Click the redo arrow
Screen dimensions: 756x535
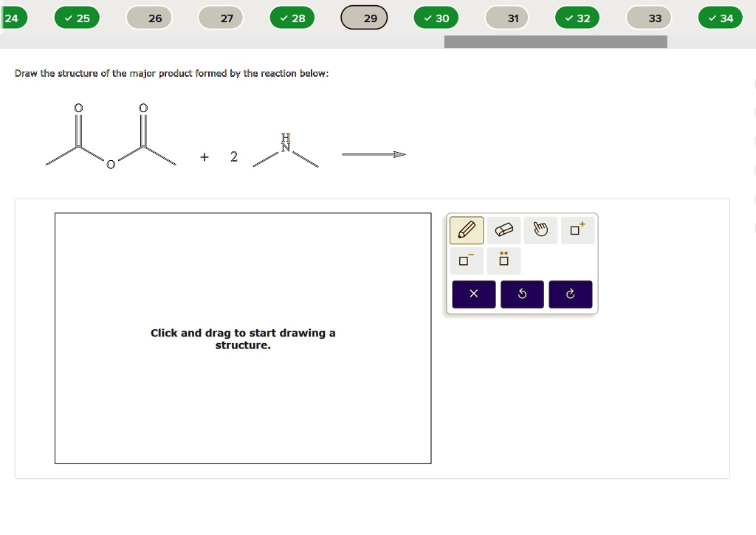[x=570, y=294]
